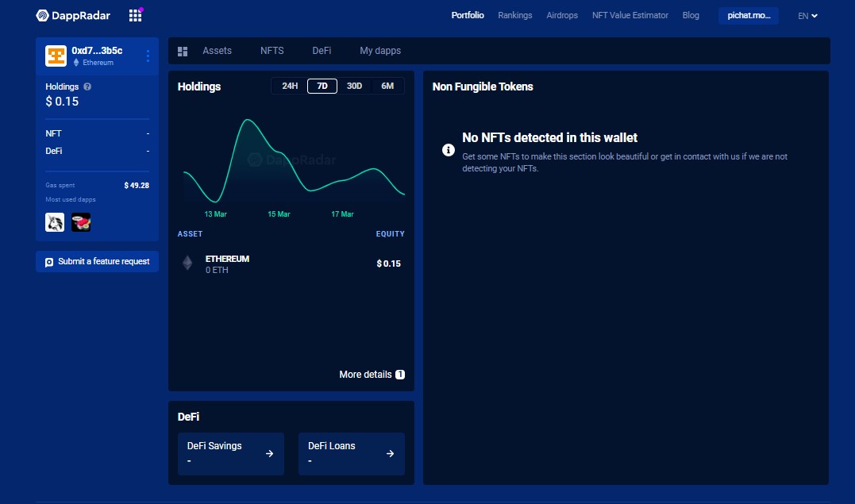
Task: Click the 0 ETH balance text
Action: (217, 270)
